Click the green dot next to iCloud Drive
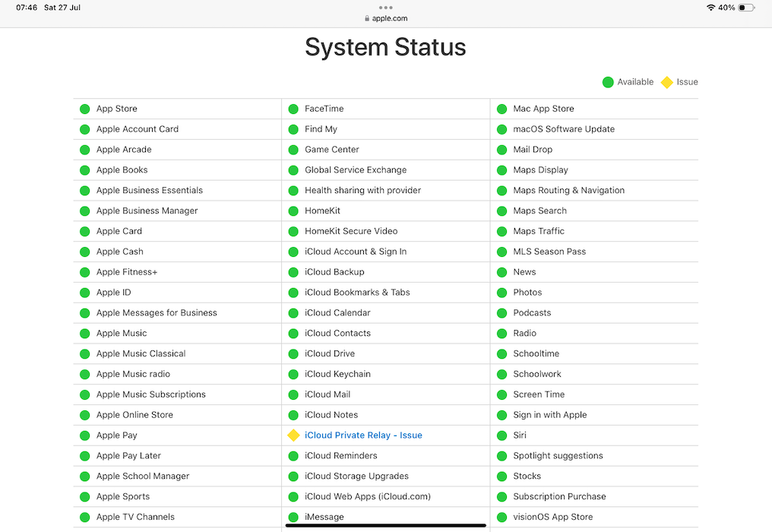This screenshot has height=532, width=772. pos(293,353)
